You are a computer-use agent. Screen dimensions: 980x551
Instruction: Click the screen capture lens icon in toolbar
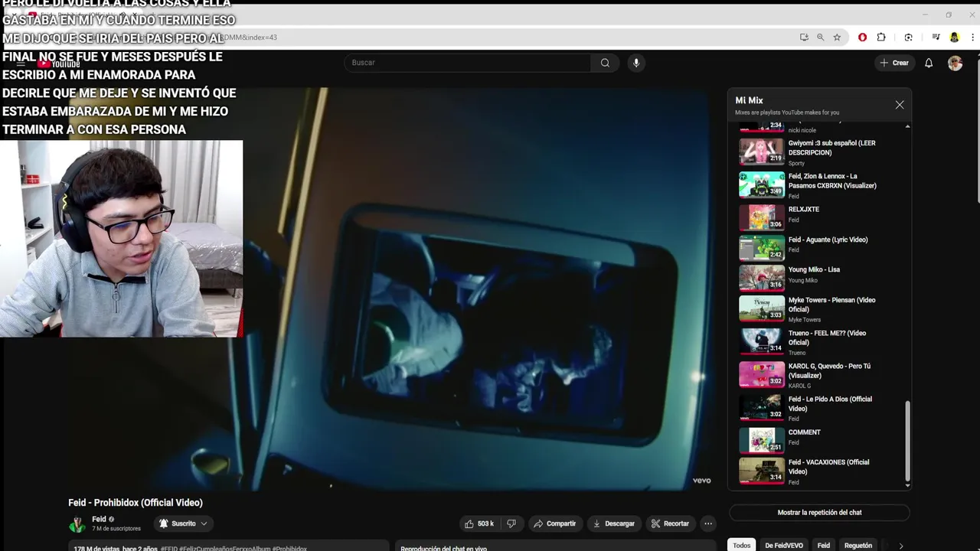(908, 37)
